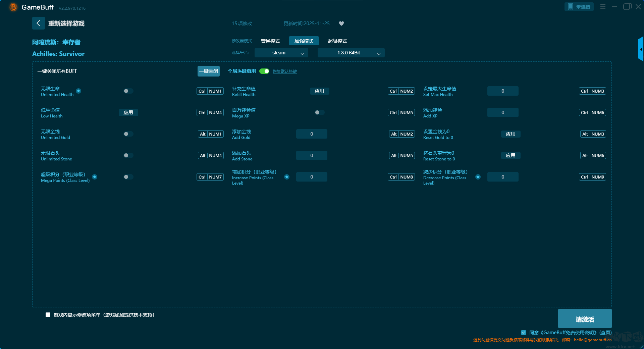Click the star icon beside Increase Points
This screenshot has width=644, height=349.
click(287, 177)
